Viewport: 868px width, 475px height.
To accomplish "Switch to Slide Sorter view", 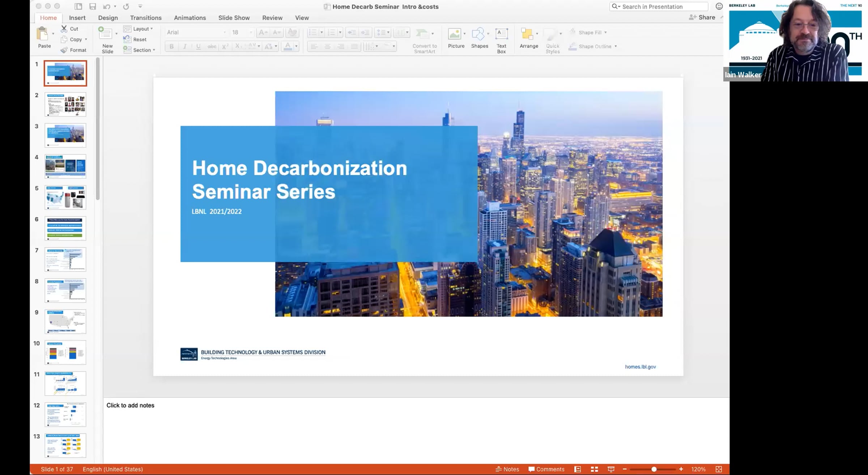I will click(594, 469).
